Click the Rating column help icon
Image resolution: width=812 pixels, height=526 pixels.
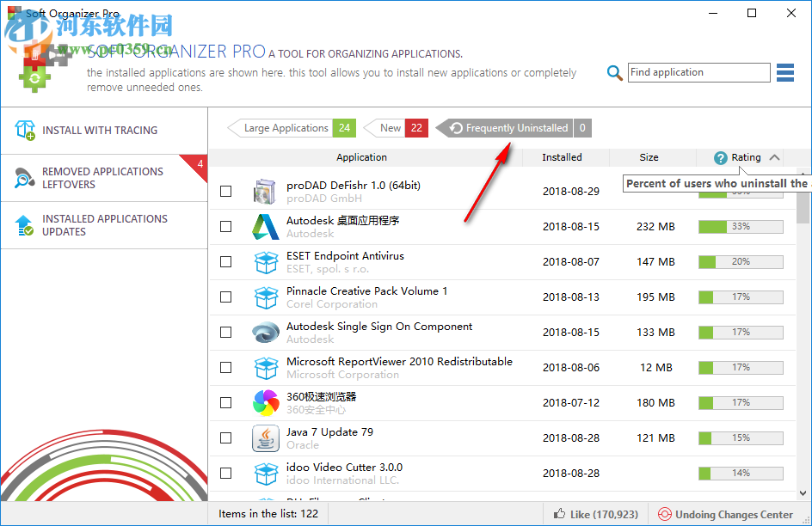click(x=720, y=156)
